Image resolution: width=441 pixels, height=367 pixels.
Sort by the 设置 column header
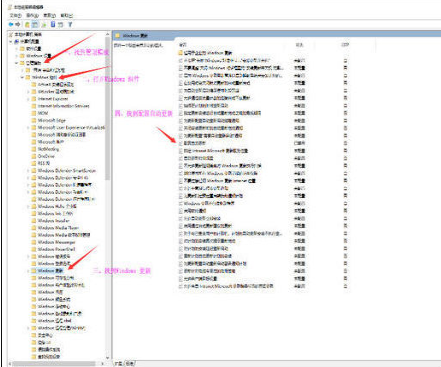coord(183,45)
